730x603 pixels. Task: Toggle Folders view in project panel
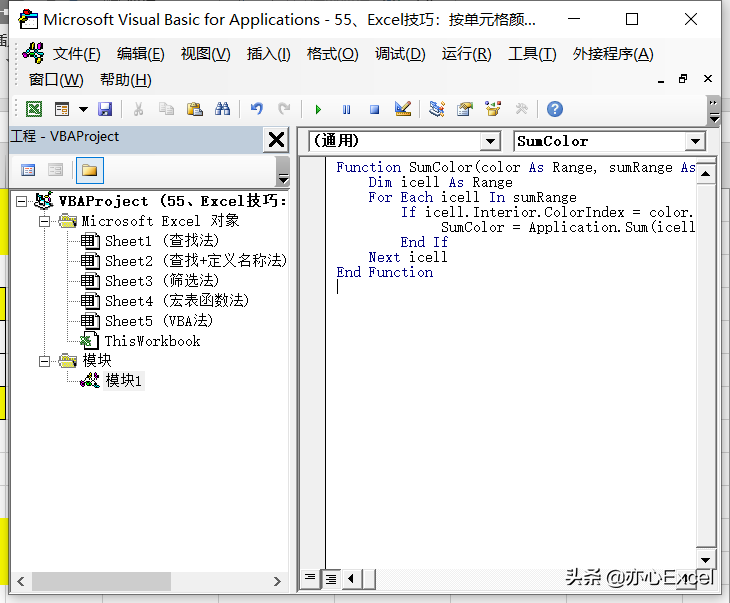(90, 170)
